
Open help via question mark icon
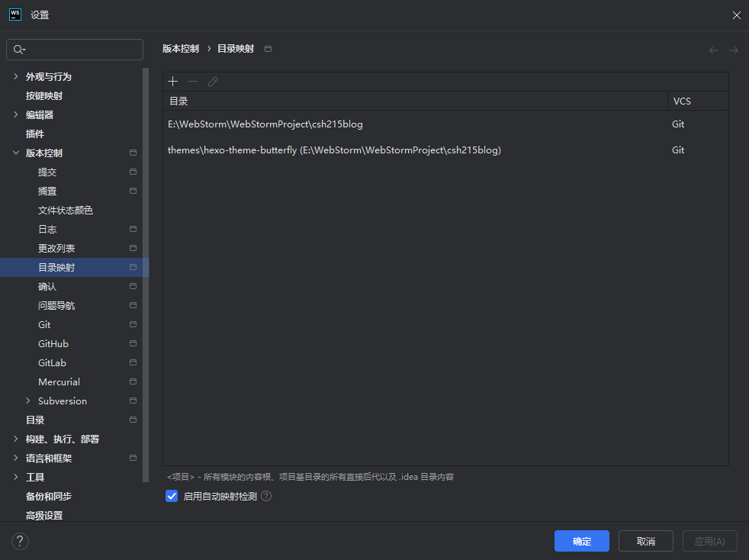(x=20, y=541)
